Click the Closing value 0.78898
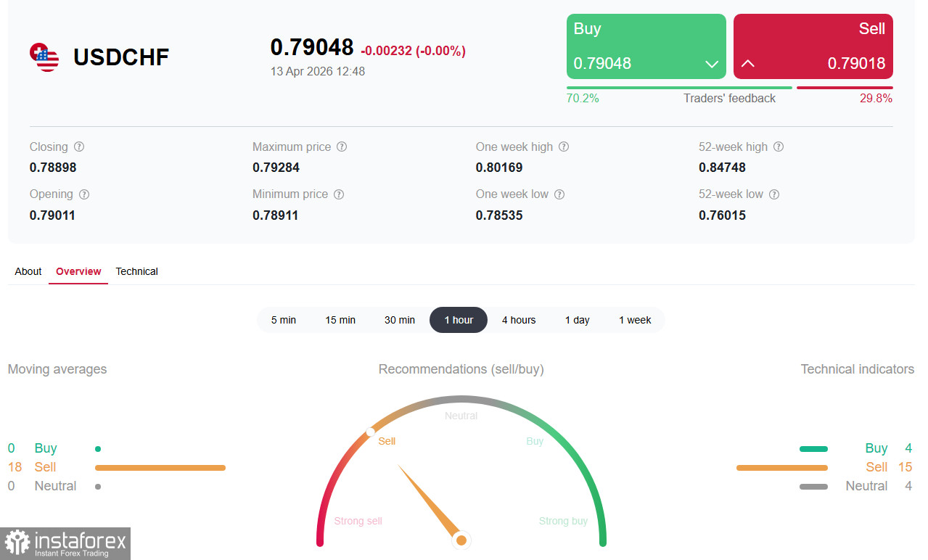Image resolution: width=928 pixels, height=560 pixels. pyautogui.click(x=53, y=168)
